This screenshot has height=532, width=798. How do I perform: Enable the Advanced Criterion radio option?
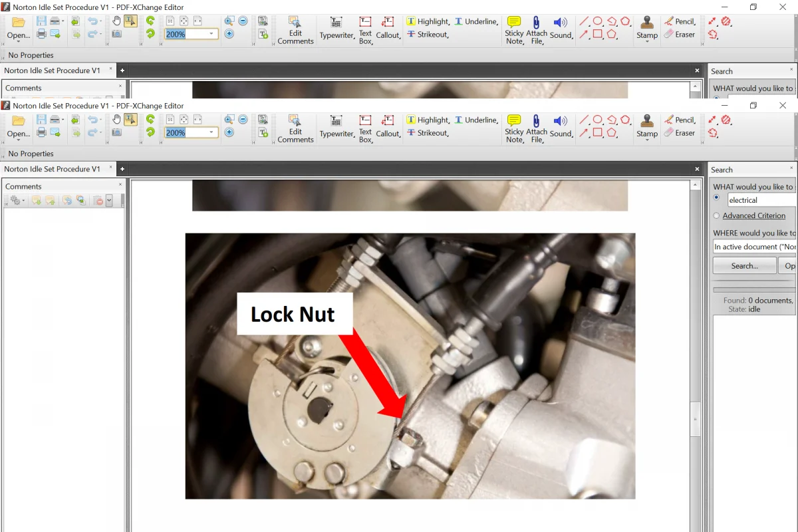716,215
